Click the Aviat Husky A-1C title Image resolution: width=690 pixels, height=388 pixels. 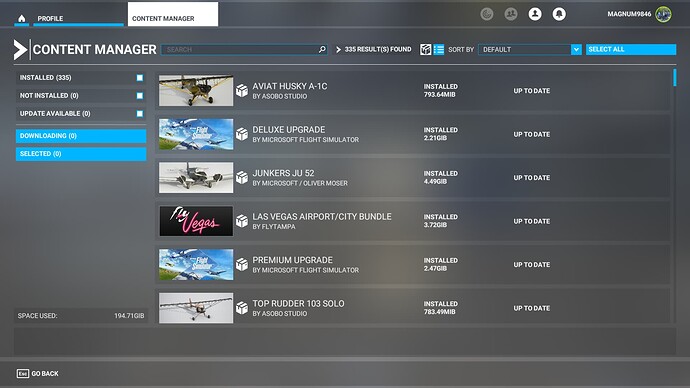point(290,86)
